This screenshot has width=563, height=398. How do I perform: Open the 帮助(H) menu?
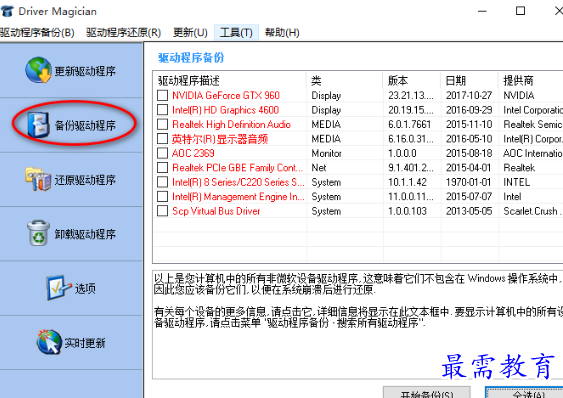click(x=282, y=33)
